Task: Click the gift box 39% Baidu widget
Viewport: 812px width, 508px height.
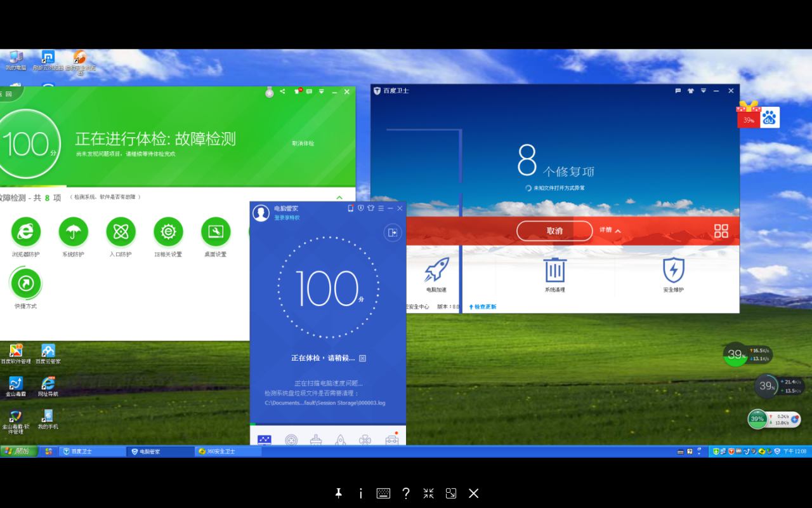Action: 749,115
